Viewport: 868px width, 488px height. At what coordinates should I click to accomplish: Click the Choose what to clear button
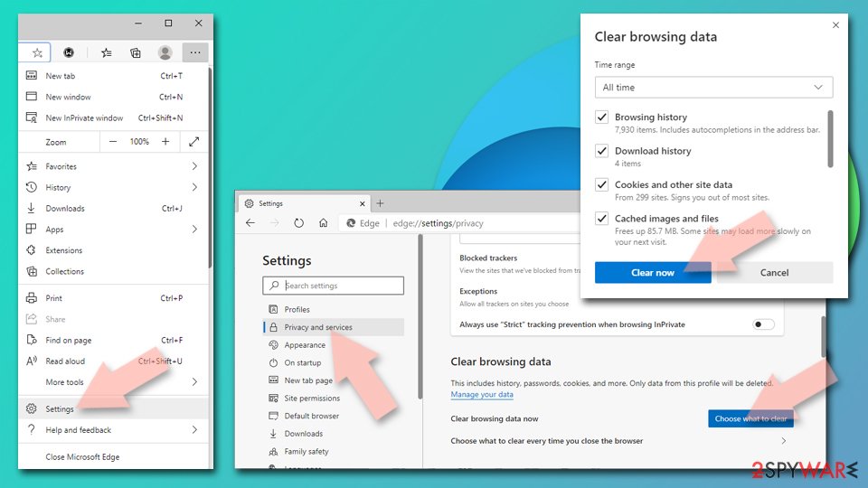[x=750, y=418]
